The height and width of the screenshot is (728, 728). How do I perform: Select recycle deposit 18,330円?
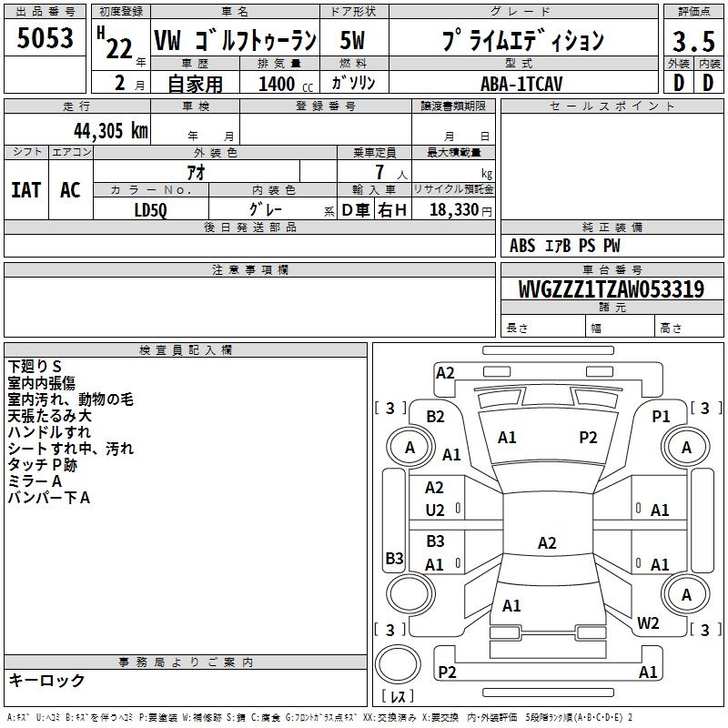click(x=460, y=210)
